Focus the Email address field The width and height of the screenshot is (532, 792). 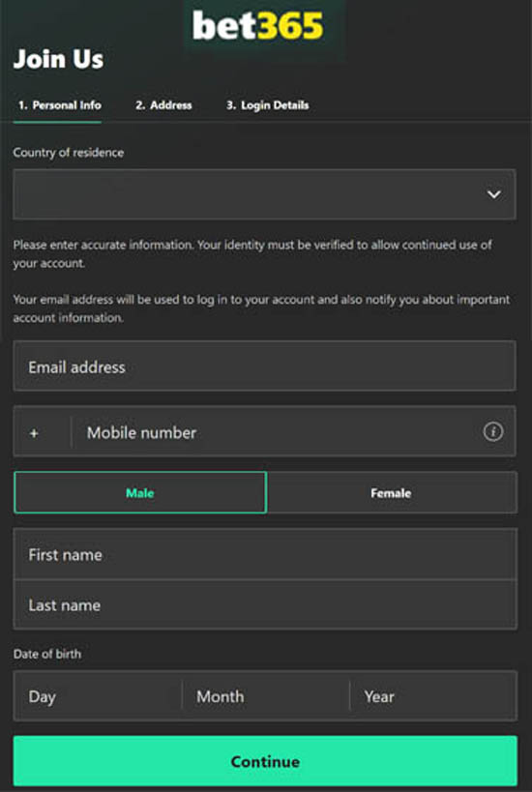tap(265, 367)
